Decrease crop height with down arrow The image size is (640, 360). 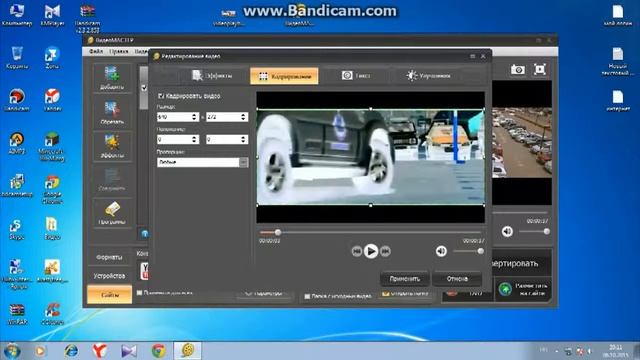point(243,119)
